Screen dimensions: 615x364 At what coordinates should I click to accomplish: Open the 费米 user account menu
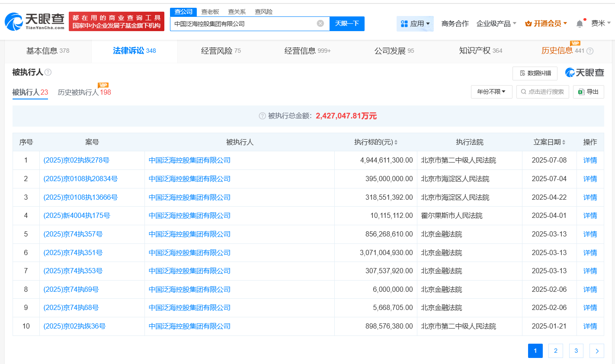601,23
